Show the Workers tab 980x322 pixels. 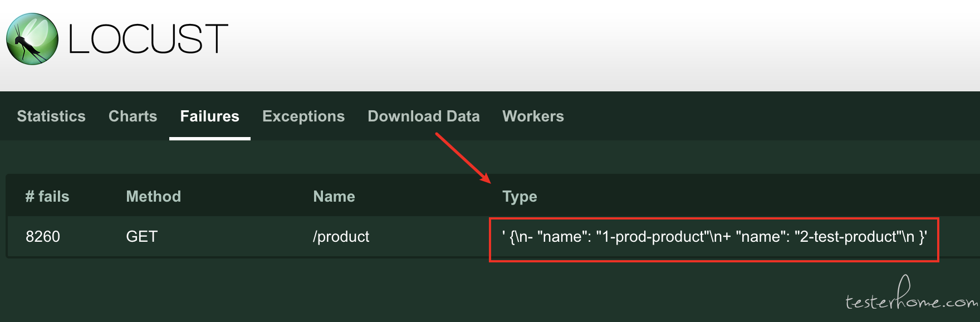click(x=533, y=116)
